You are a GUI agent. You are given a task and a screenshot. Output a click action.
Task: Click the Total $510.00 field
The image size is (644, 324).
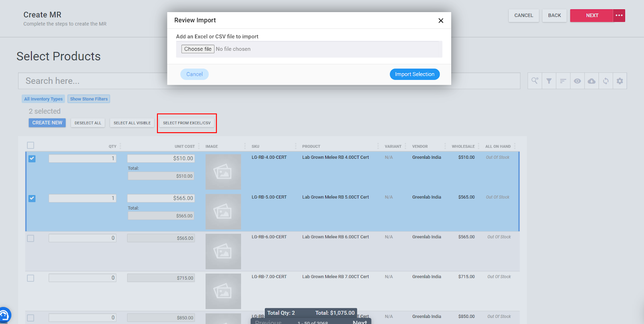pyautogui.click(x=161, y=176)
